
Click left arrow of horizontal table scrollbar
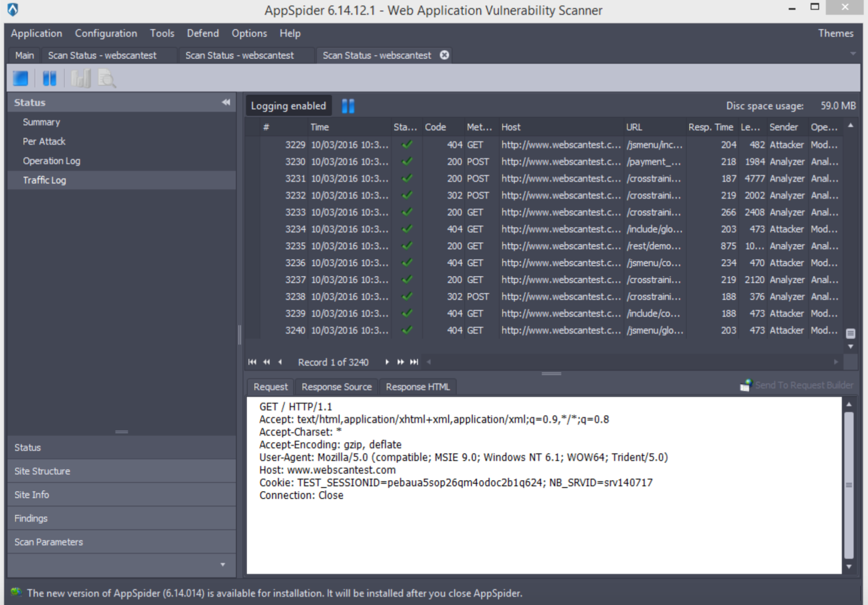click(429, 362)
